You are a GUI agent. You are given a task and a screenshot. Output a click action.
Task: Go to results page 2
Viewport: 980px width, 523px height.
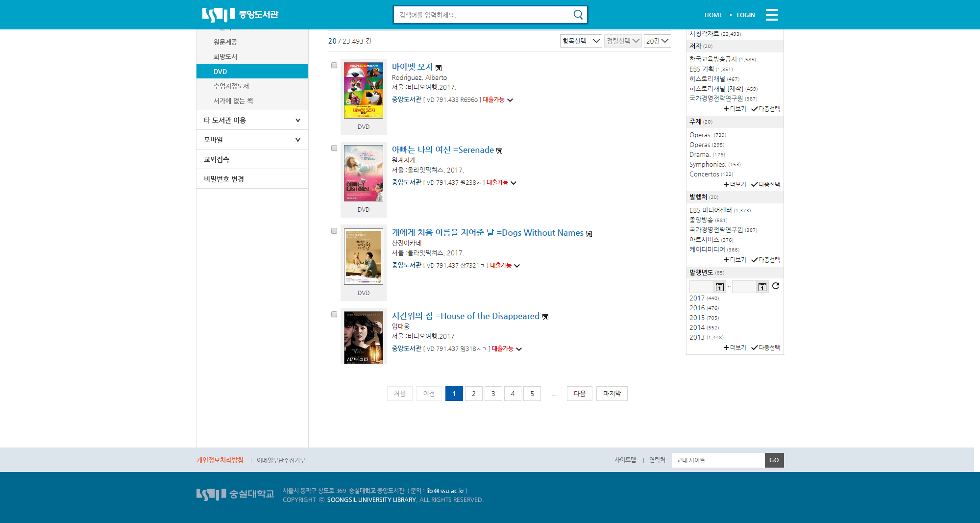point(474,394)
